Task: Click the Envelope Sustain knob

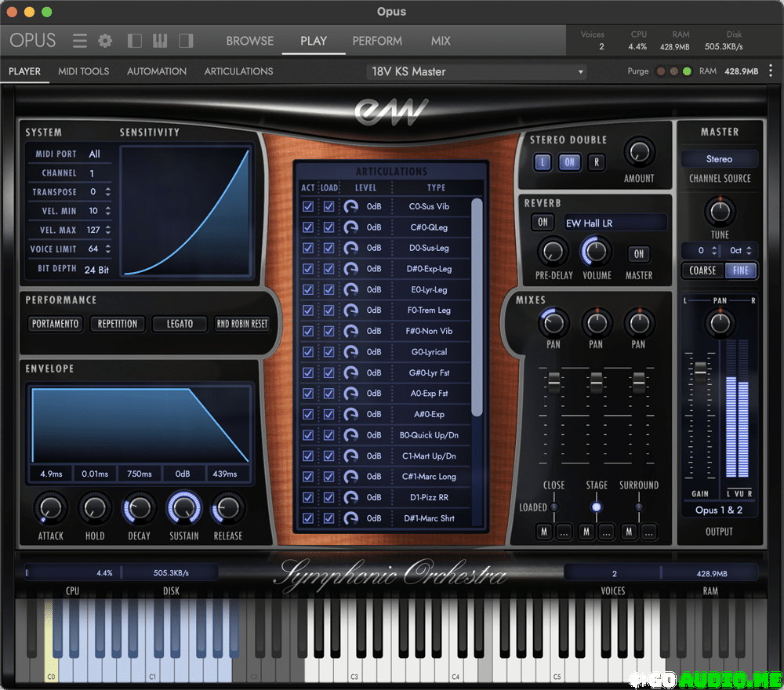Action: tap(184, 507)
